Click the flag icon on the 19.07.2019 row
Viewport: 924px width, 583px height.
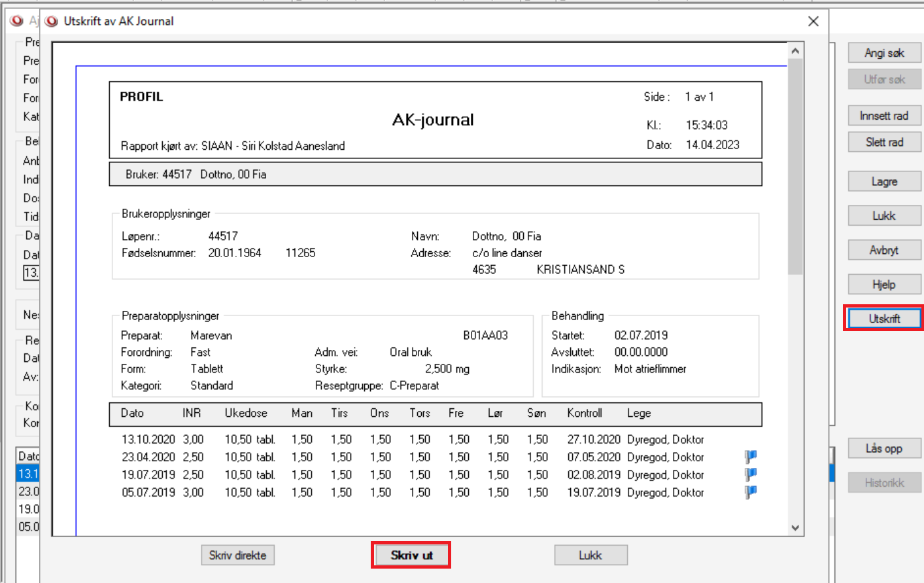coord(750,474)
